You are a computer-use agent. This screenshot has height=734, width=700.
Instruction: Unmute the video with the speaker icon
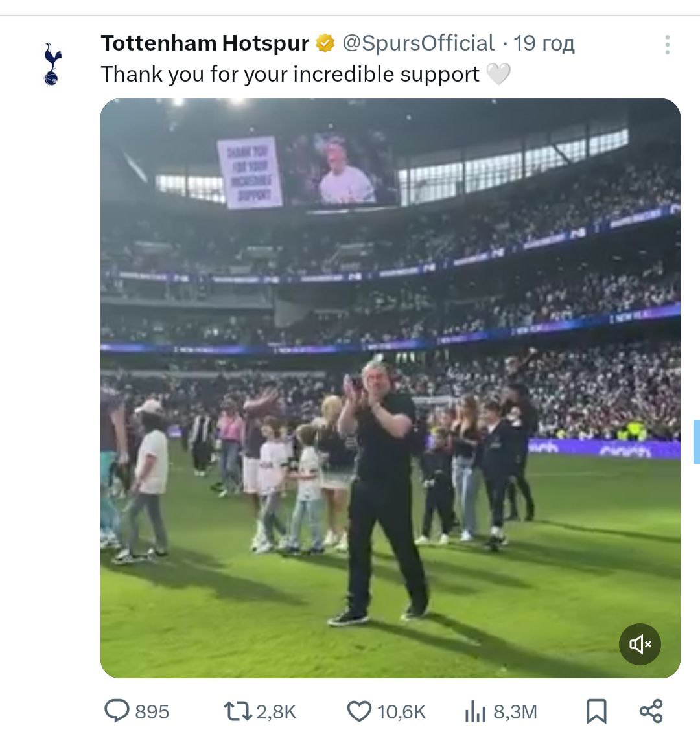click(x=639, y=644)
